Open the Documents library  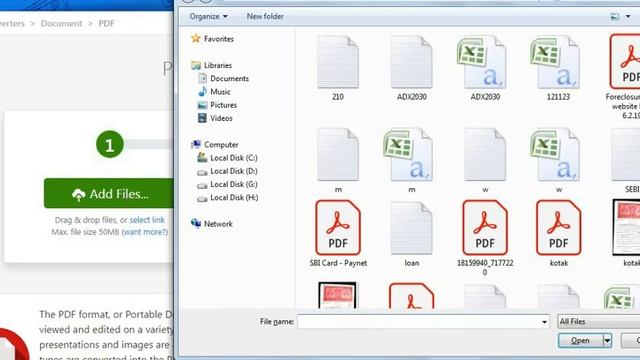coord(224,78)
